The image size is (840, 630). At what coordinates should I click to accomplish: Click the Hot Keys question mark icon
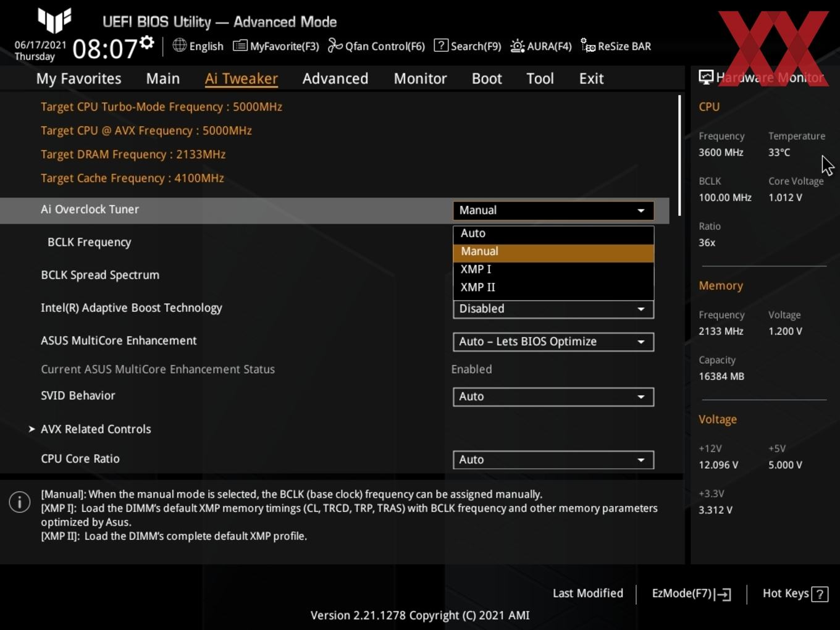[820, 594]
